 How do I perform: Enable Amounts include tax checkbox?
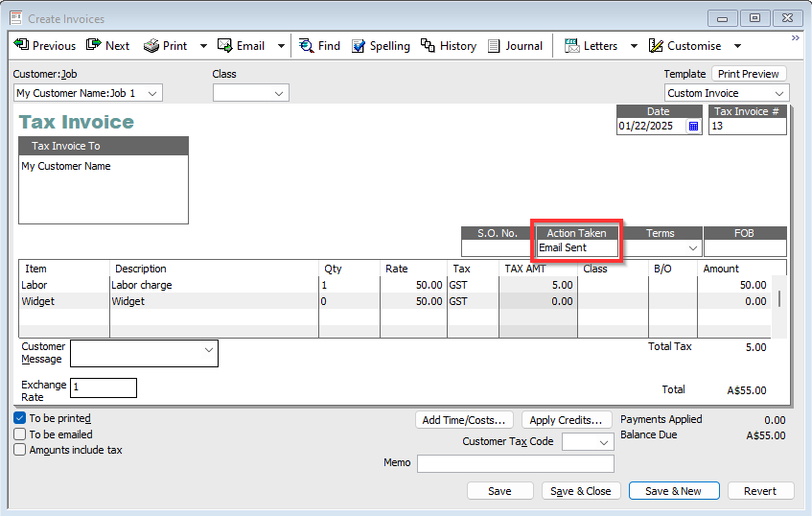click(20, 450)
